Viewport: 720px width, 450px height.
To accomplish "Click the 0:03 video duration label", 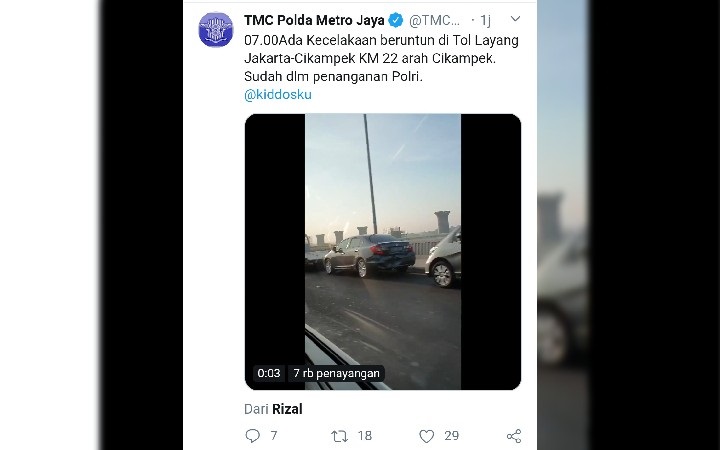I will pyautogui.click(x=269, y=373).
